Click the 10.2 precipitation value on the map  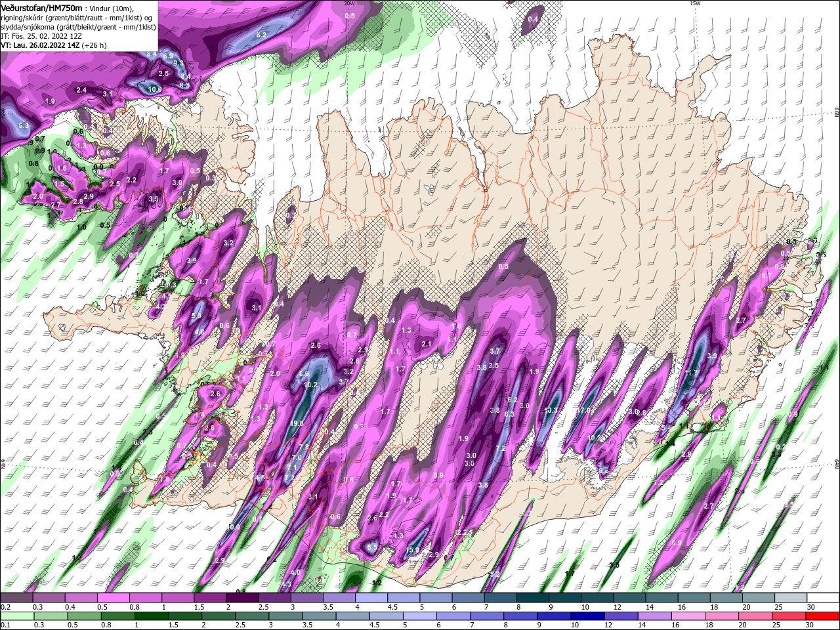[x=311, y=385]
